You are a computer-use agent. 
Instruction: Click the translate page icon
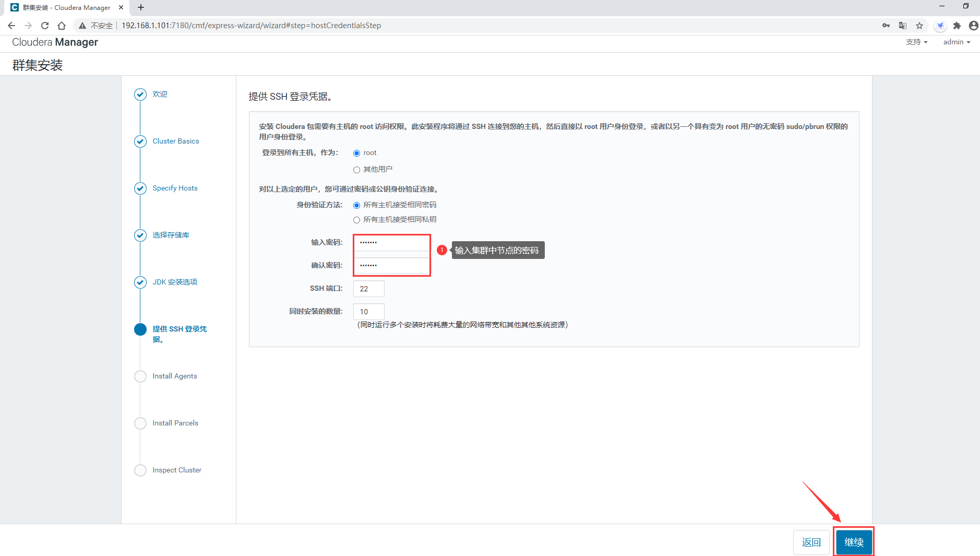pyautogui.click(x=903, y=26)
